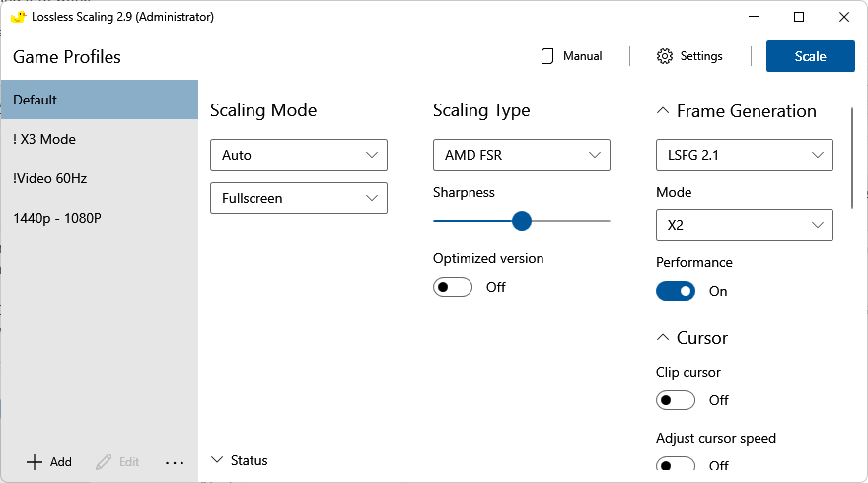Open the LSFG 2.1 frame generation dropdown
The width and height of the screenshot is (868, 483).
click(744, 155)
